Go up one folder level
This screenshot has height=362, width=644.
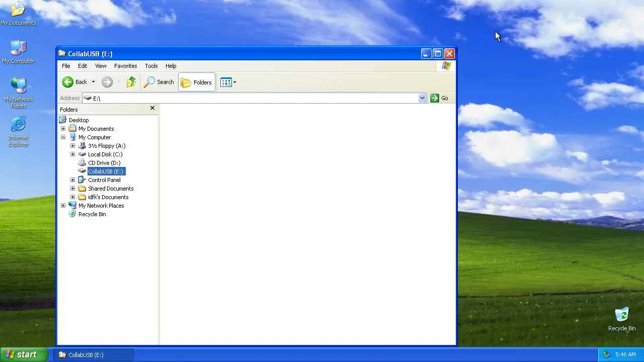click(131, 82)
